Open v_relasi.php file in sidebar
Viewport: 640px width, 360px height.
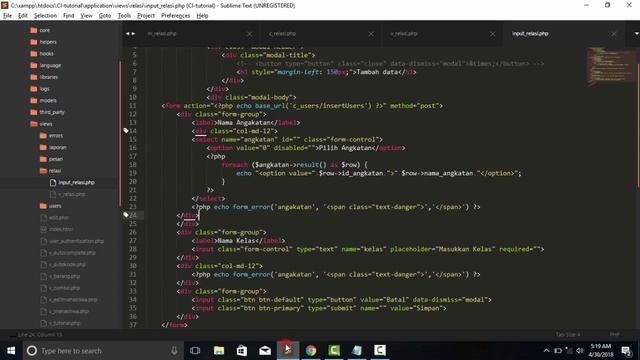[68, 194]
